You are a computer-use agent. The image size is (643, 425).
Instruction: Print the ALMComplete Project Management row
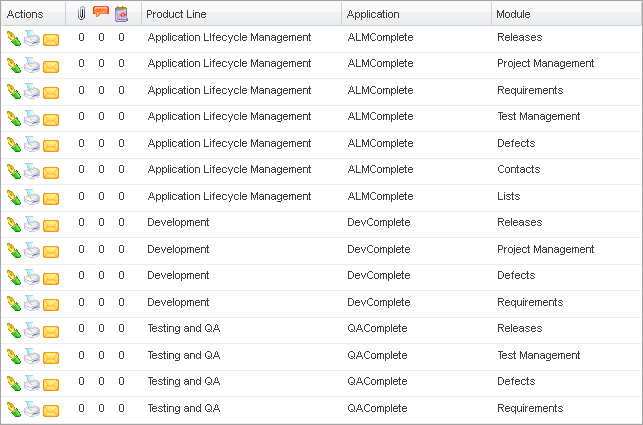click(x=32, y=65)
